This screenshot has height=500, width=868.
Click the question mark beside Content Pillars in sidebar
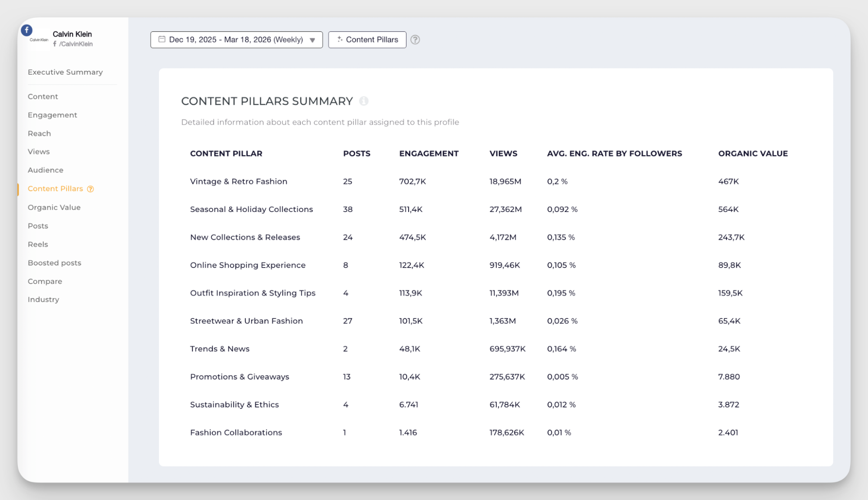click(x=90, y=189)
